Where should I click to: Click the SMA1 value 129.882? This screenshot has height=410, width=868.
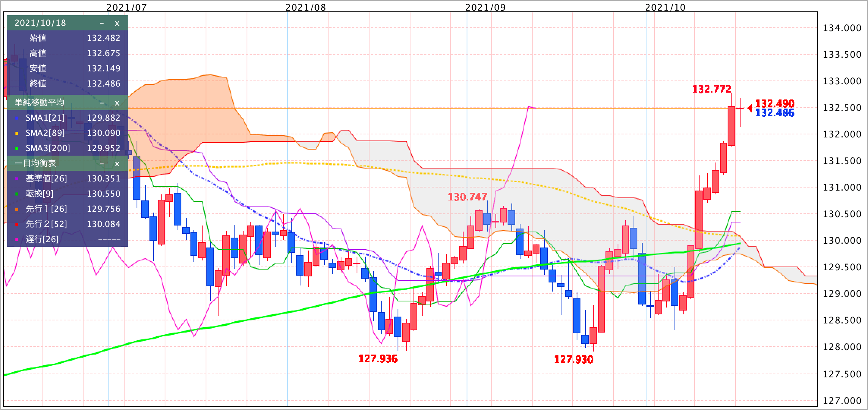[104, 118]
